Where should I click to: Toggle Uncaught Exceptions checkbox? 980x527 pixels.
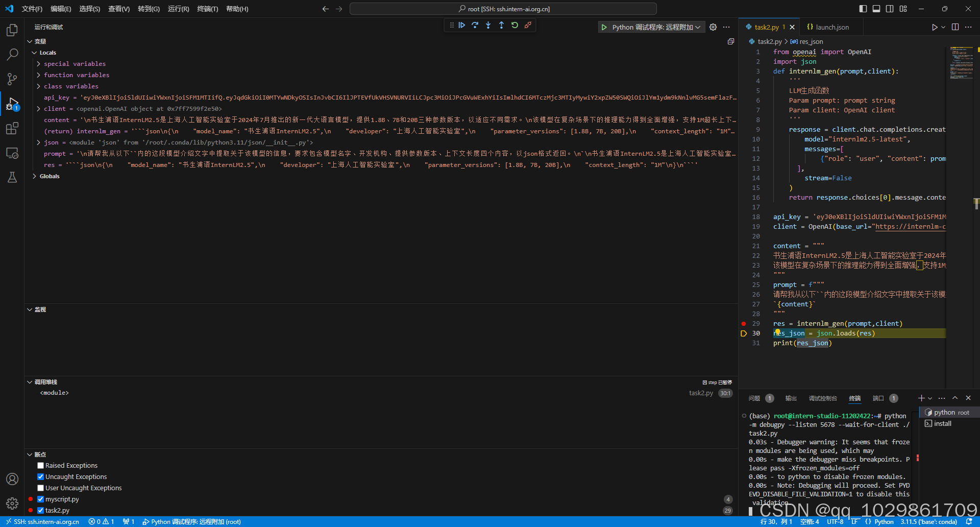click(40, 477)
